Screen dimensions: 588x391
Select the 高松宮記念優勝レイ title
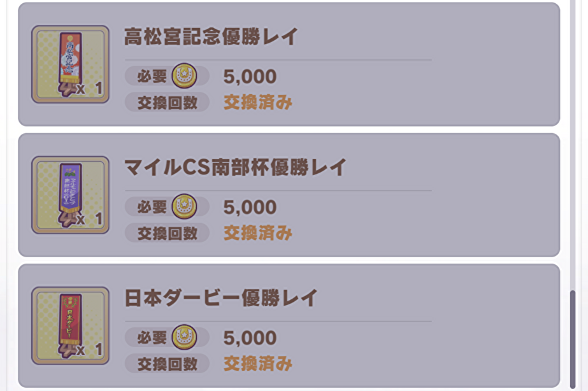pyautogui.click(x=211, y=37)
